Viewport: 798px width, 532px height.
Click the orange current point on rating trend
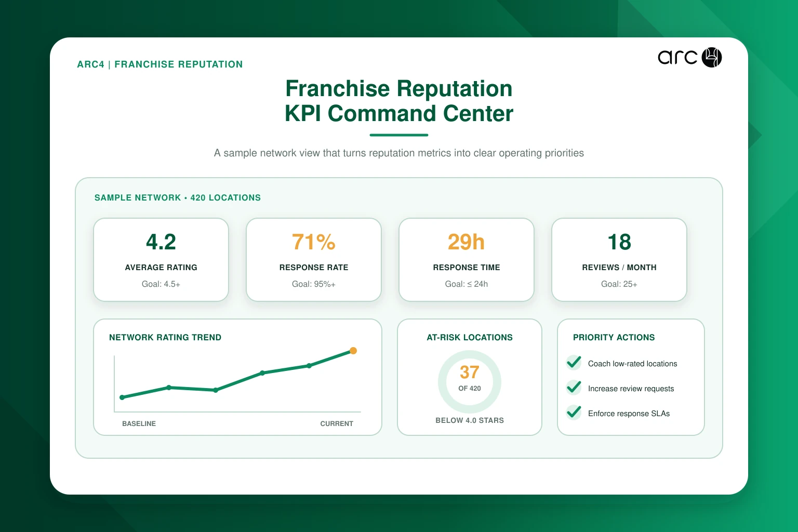(x=353, y=351)
